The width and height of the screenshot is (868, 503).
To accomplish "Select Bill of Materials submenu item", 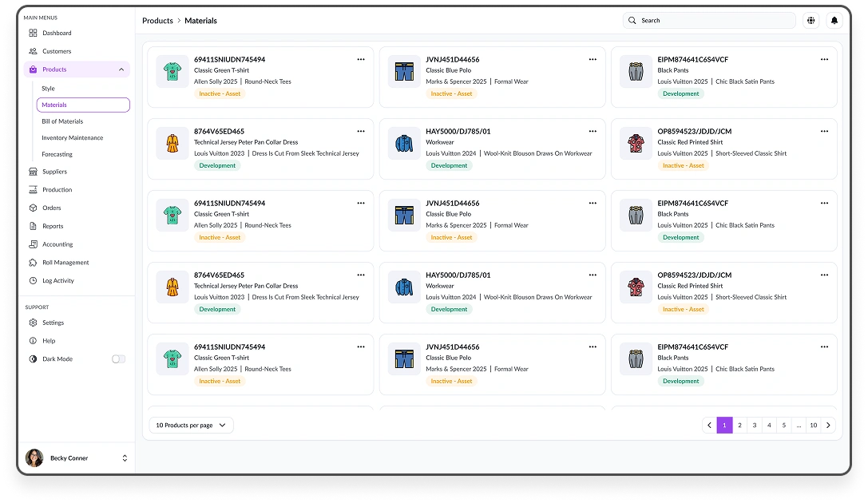I will 62,121.
